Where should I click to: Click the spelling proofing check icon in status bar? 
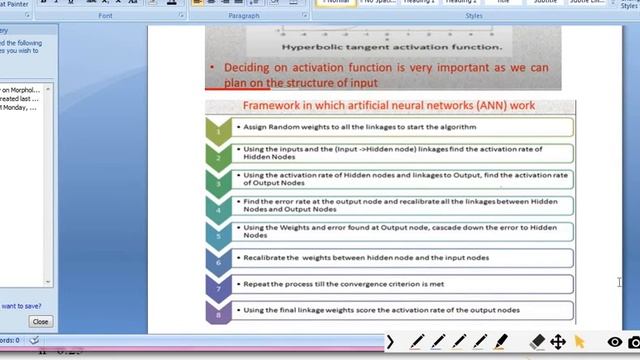[x=34, y=340]
